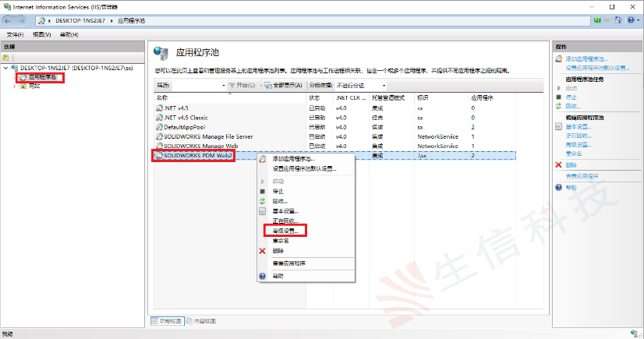
Task: Sort by the 名称 column header
Action: [230, 97]
